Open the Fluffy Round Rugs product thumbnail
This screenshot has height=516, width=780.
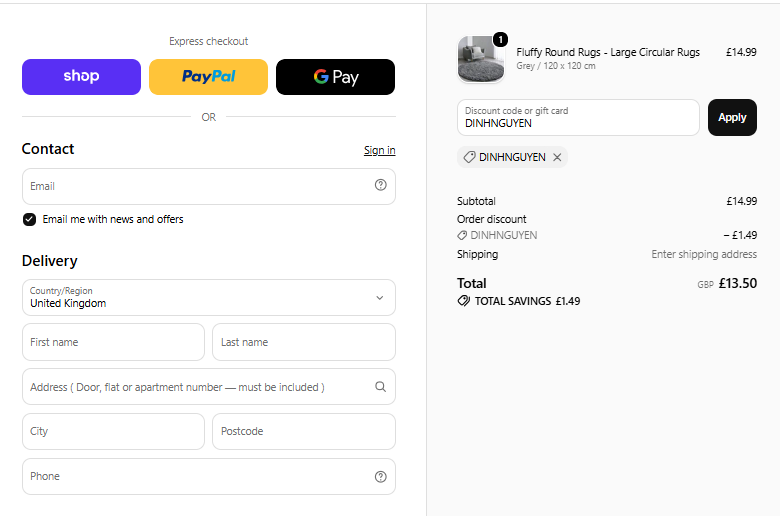pos(481,59)
